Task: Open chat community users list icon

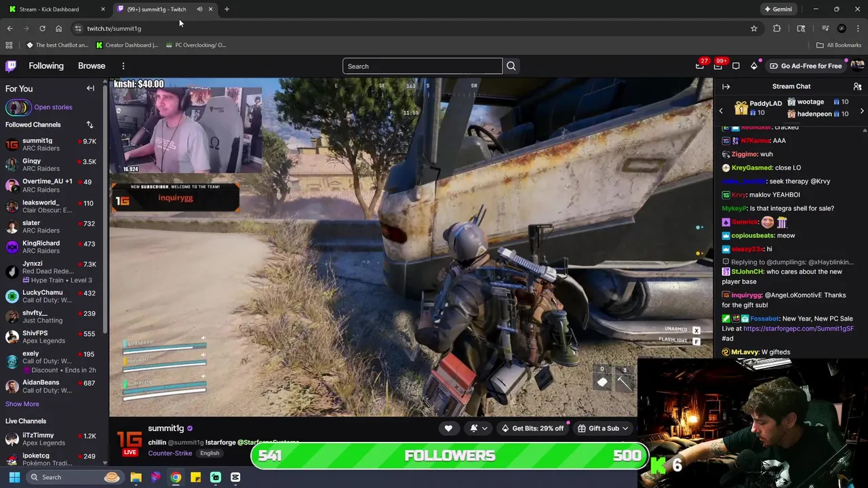Action: click(857, 87)
